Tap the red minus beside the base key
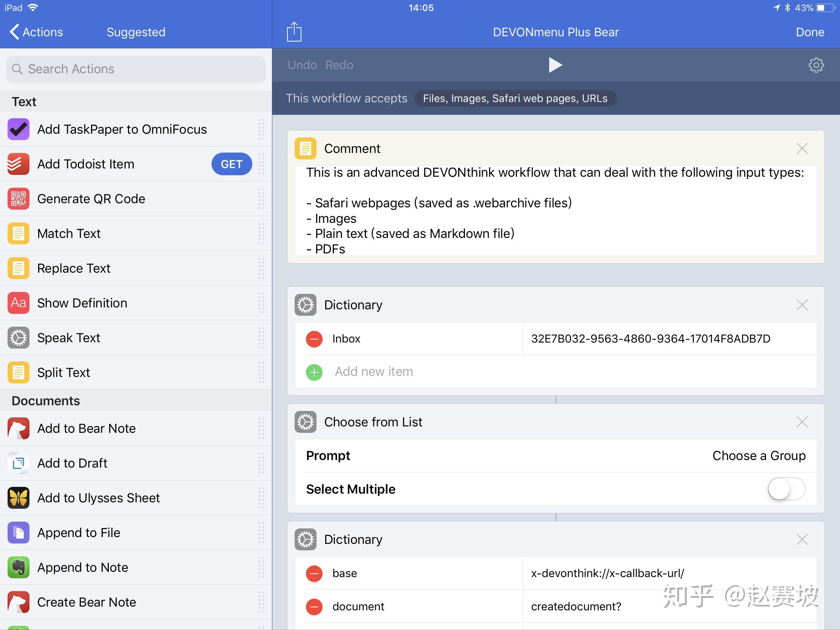Image resolution: width=840 pixels, height=630 pixels. click(x=314, y=574)
